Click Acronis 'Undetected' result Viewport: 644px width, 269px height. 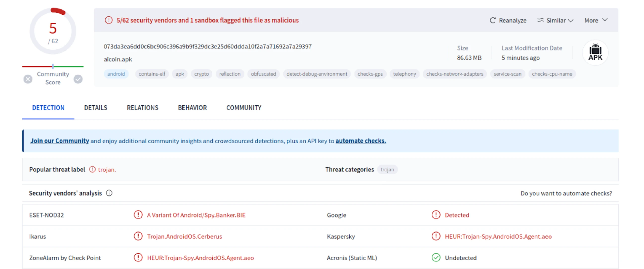[461, 258]
